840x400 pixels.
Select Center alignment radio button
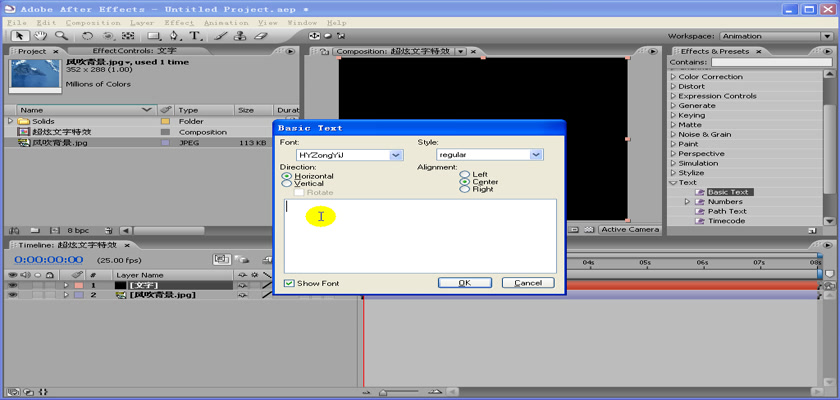tap(464, 182)
